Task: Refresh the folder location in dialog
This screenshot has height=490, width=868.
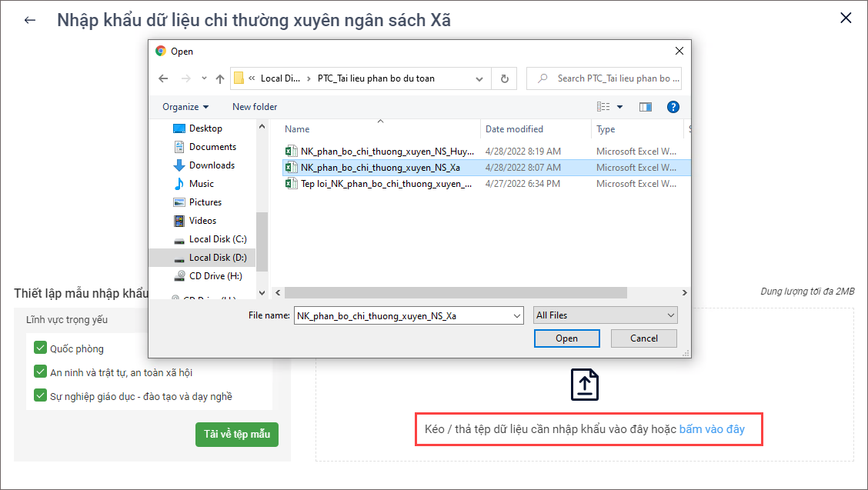Action: coord(504,78)
